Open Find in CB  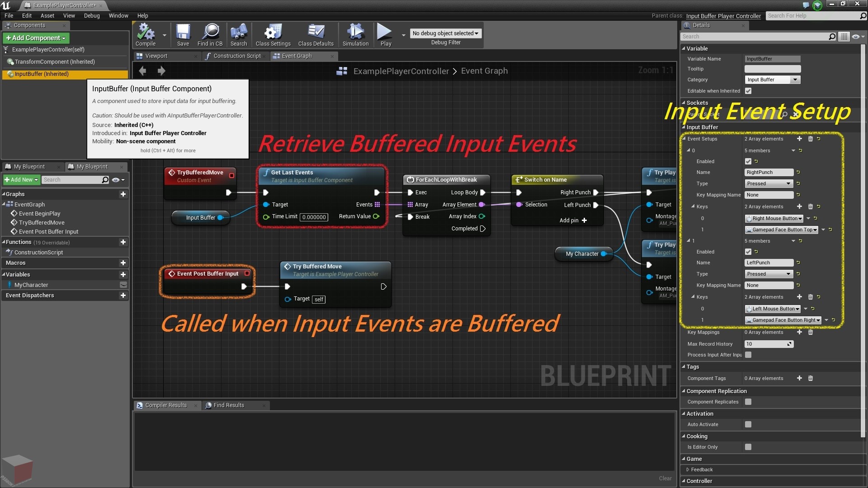point(210,35)
